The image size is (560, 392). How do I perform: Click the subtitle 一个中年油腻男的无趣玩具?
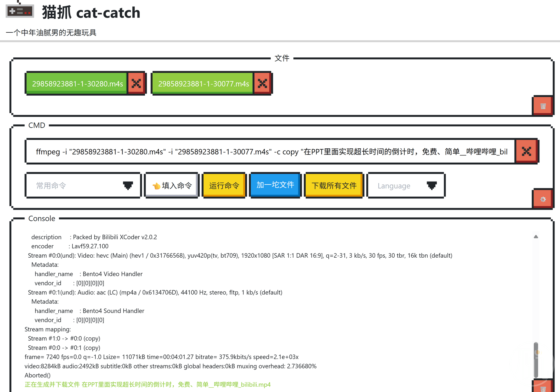pyautogui.click(x=51, y=32)
